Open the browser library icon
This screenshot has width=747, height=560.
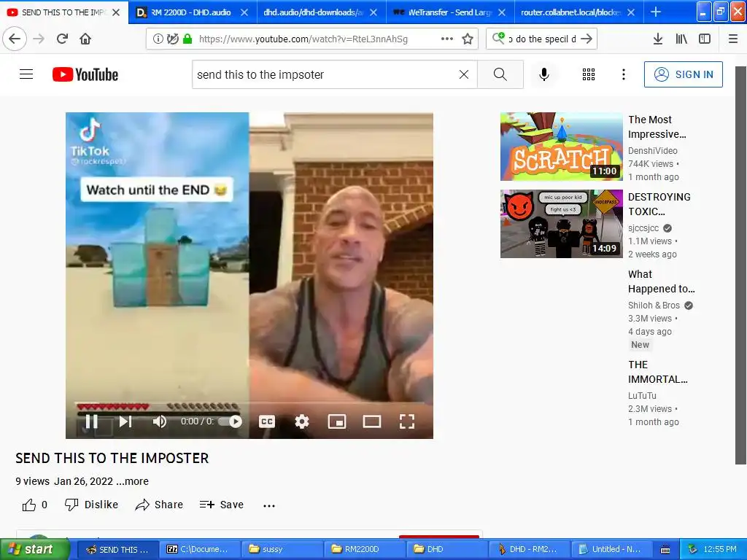pos(681,39)
